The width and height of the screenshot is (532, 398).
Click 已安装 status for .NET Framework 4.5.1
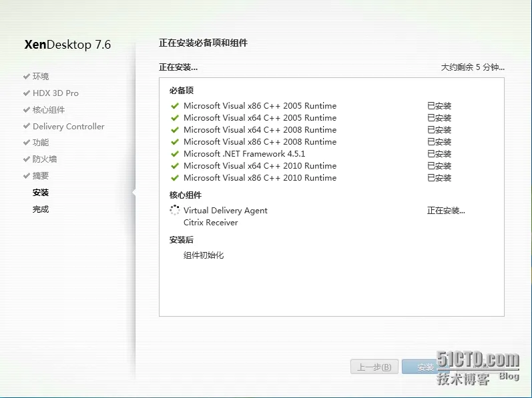(439, 154)
